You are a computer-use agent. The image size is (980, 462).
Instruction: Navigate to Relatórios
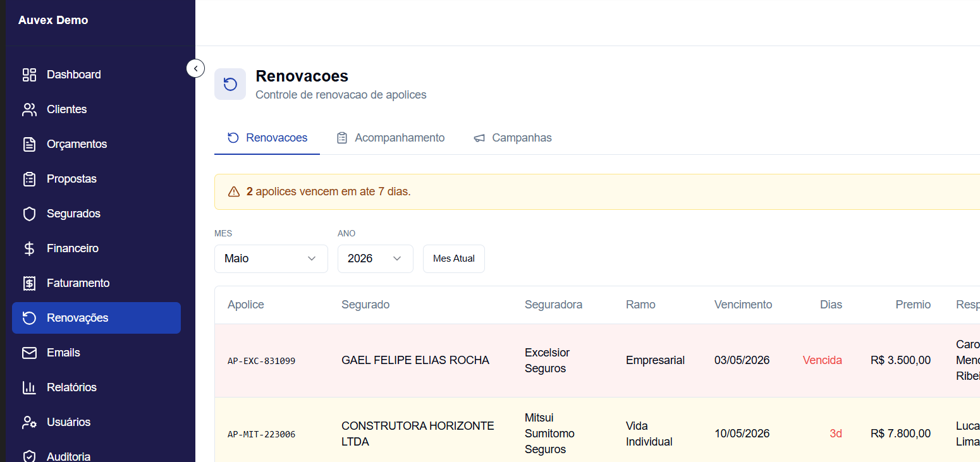tap(96, 387)
